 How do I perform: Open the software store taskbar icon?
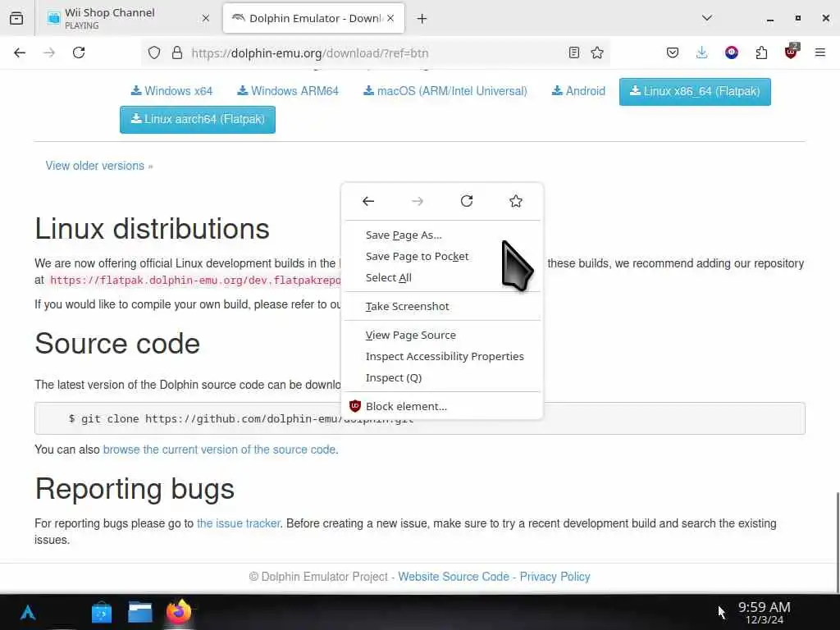(x=101, y=612)
